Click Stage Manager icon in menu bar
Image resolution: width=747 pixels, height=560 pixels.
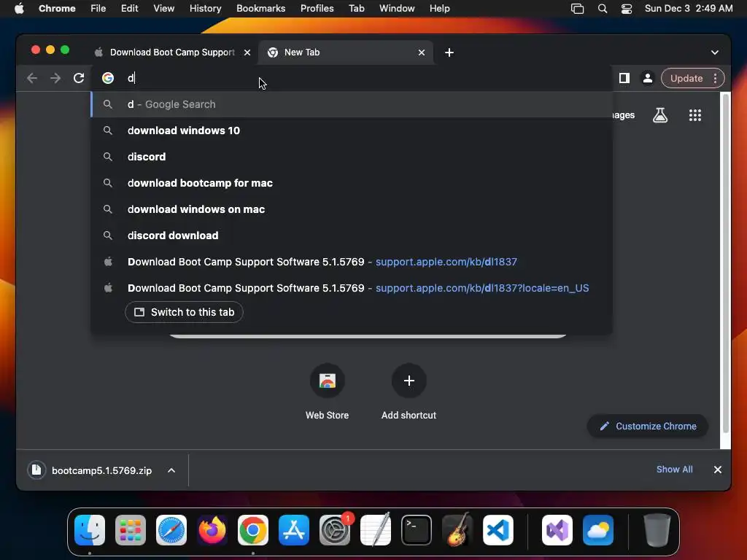pos(578,9)
